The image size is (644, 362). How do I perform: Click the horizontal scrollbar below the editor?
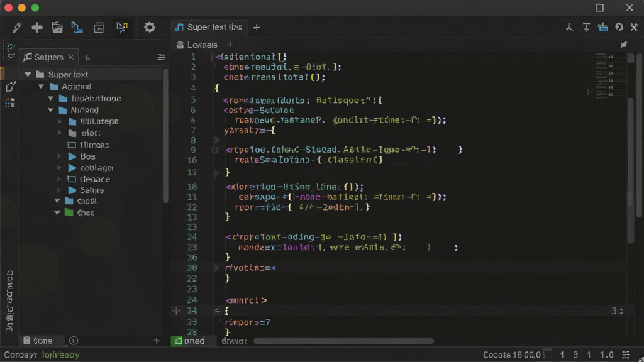(343, 341)
